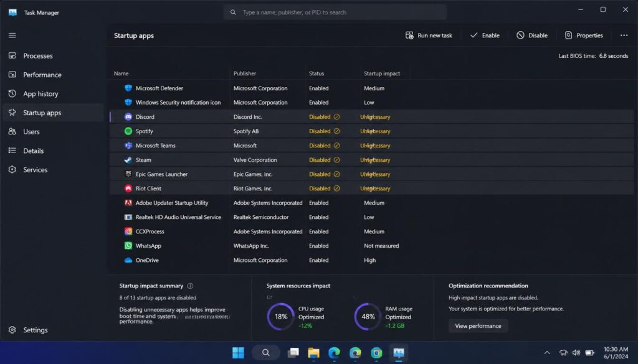Click the Realtek HD Audio icon
Screen dimensions: 638x364
(128, 217)
